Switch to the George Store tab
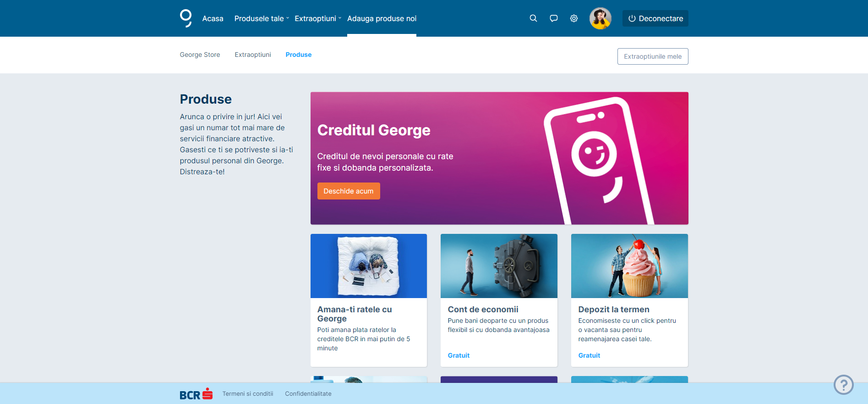The height and width of the screenshot is (404, 868). [x=200, y=55]
